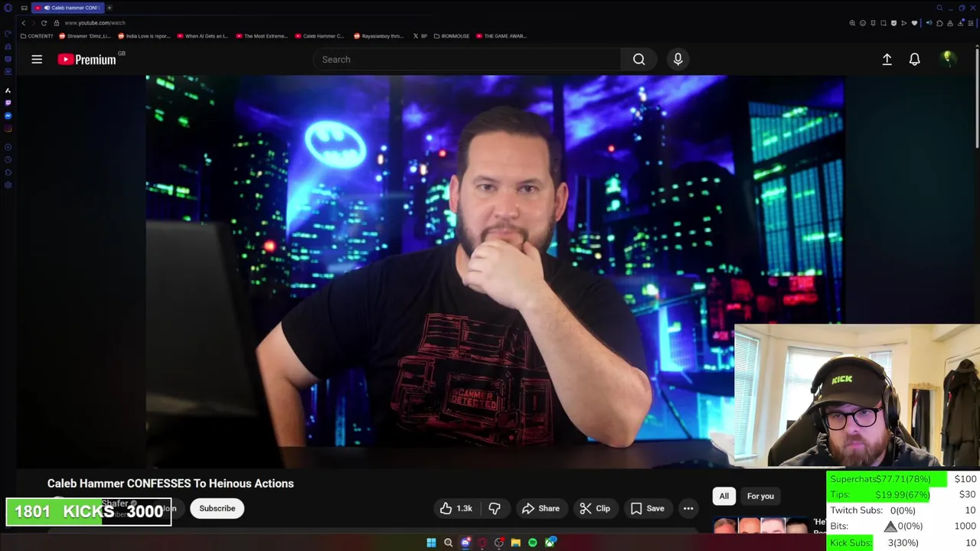Go back with browser back arrow
Image resolution: width=980 pixels, height=551 pixels.
click(x=23, y=23)
